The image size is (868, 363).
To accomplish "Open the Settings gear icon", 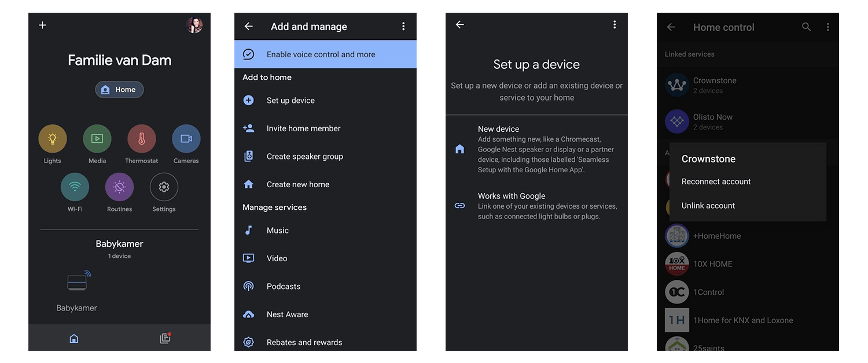I will 164,187.
